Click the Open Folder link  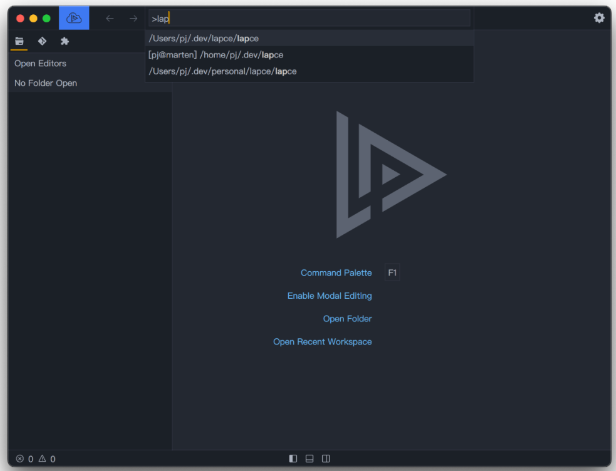[x=347, y=319]
